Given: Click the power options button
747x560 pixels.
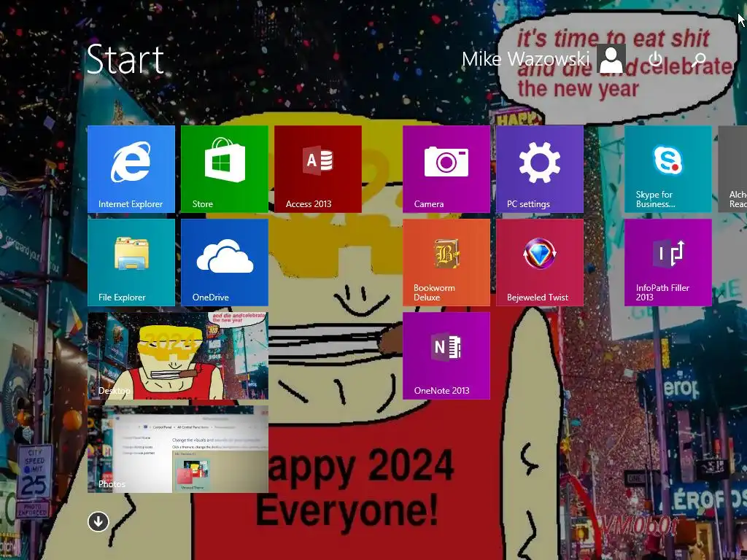Looking at the screenshot, I should (656, 59).
